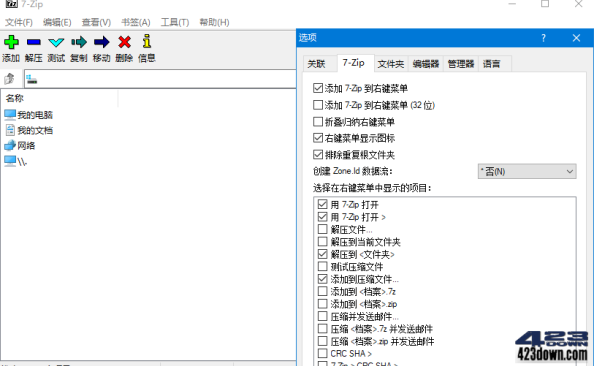Click the 移动 (Move) blue arrow icon

click(x=102, y=42)
